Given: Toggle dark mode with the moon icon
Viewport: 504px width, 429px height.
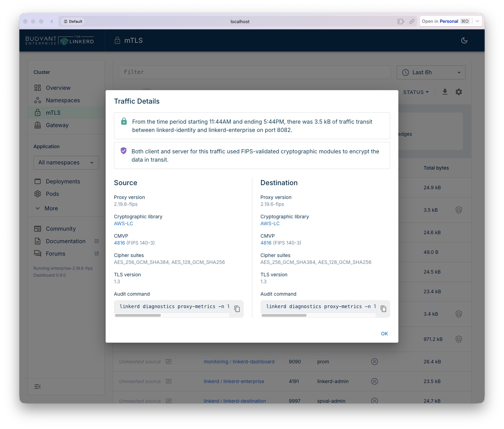Looking at the screenshot, I should 464,40.
